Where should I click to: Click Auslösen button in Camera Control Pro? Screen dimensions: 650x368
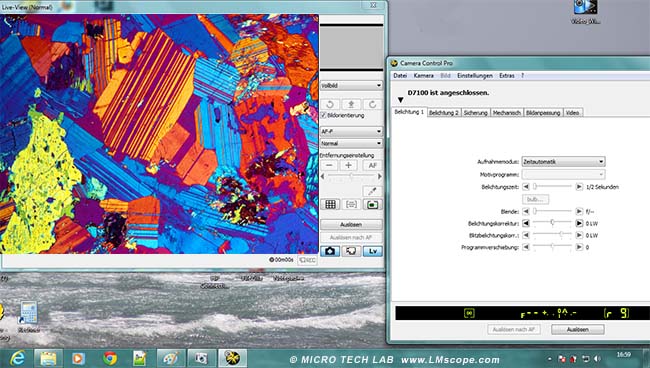pyautogui.click(x=577, y=329)
